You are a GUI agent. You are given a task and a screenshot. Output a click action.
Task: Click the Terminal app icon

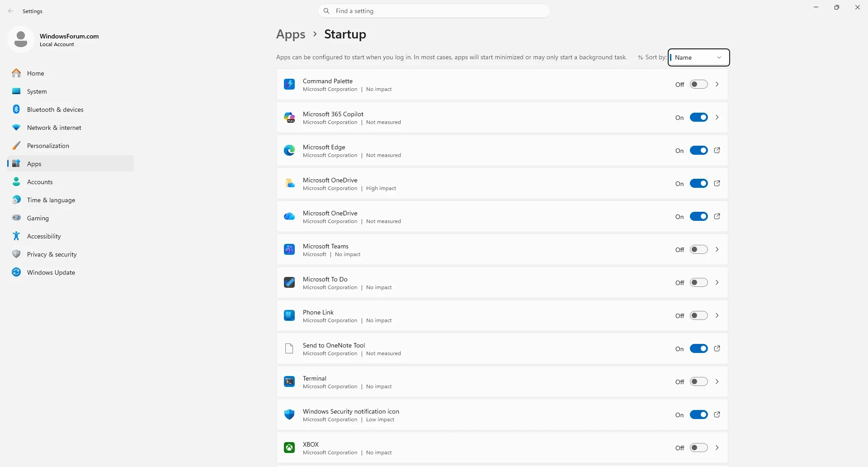tap(289, 382)
